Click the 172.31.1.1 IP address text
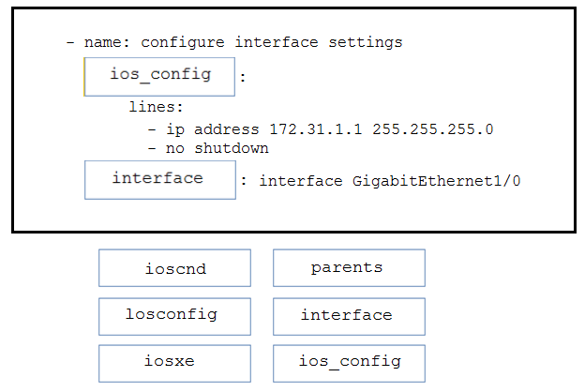 tap(316, 129)
